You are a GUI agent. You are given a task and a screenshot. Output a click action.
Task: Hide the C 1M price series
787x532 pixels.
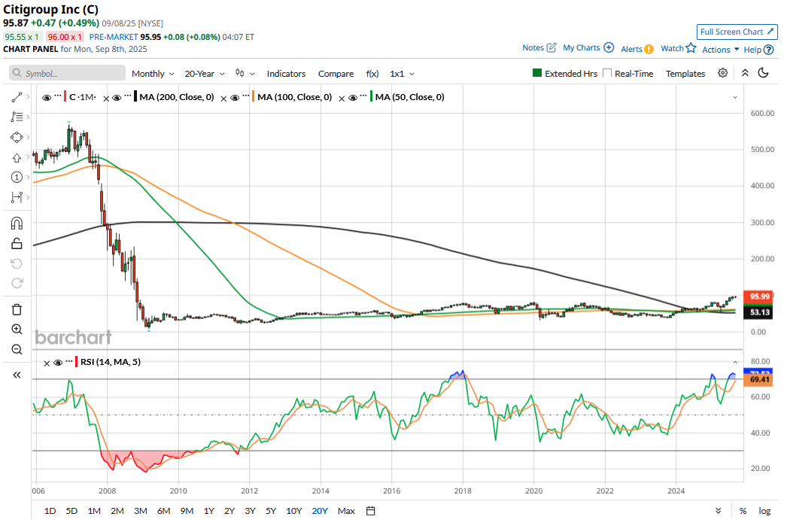pos(47,98)
